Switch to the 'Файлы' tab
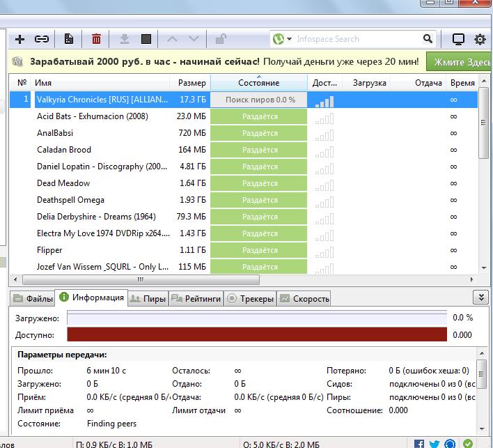Image resolution: width=493 pixels, height=448 pixels. tap(33, 299)
